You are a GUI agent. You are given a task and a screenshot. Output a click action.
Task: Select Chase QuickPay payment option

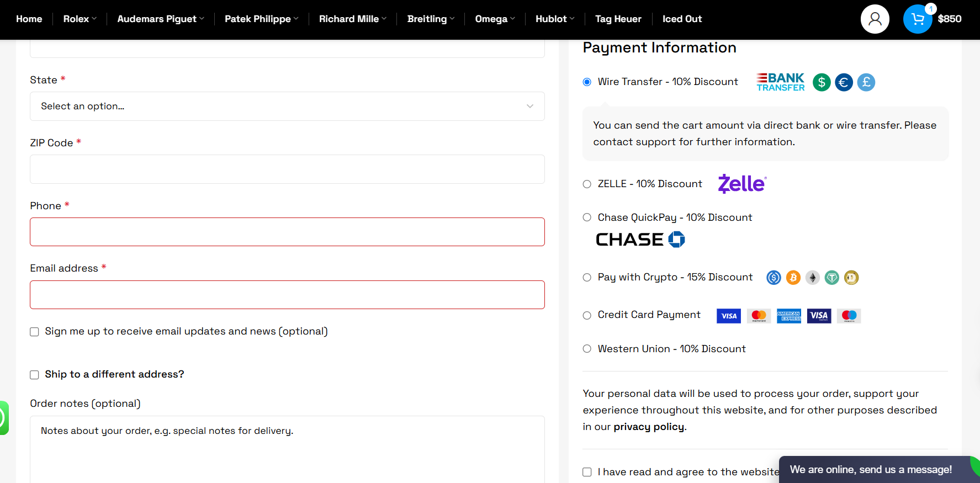[587, 217]
